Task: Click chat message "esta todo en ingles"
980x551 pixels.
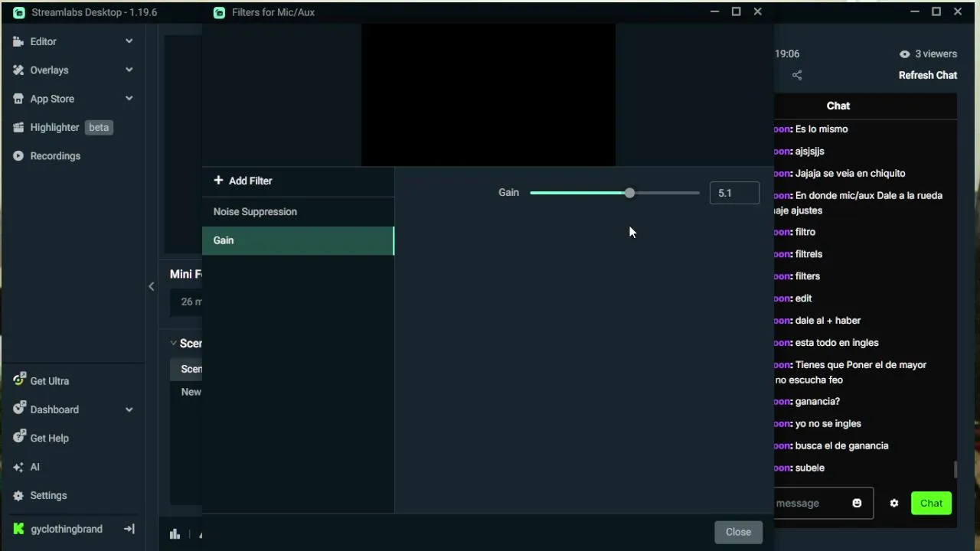Action: 837,343
